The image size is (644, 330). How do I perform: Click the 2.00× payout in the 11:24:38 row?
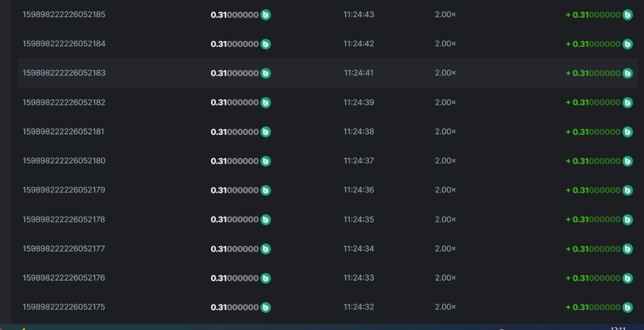coord(445,132)
